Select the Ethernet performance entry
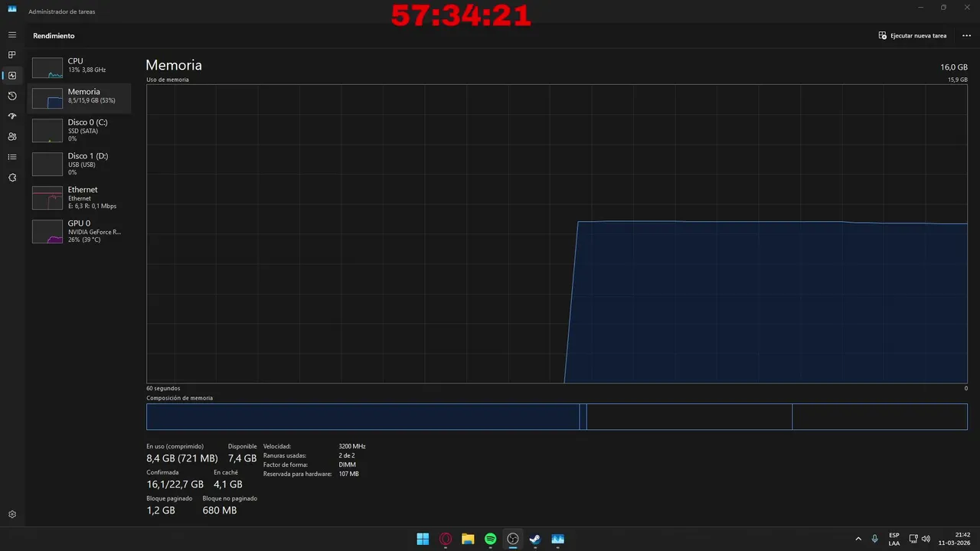The width and height of the screenshot is (980, 551). pyautogui.click(x=80, y=197)
